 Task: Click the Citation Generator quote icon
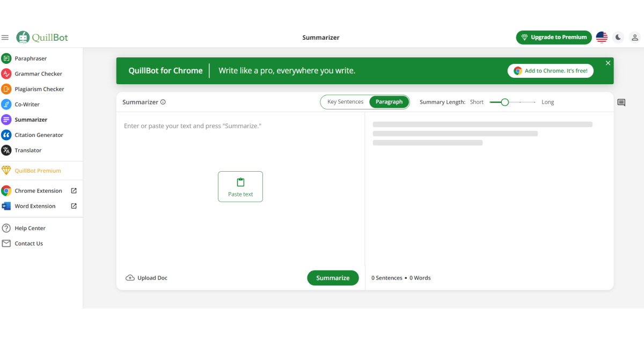[6, 135]
